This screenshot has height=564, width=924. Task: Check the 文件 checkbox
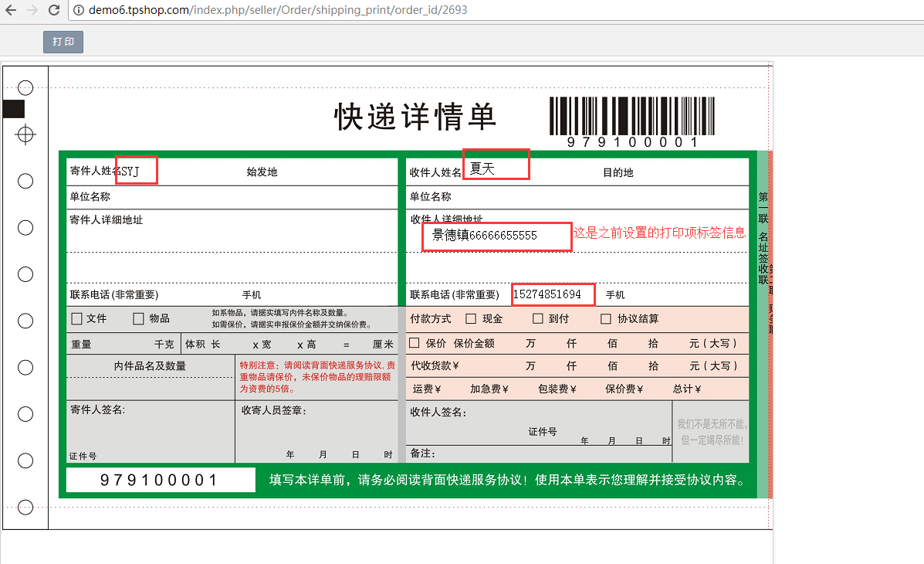click(76, 318)
